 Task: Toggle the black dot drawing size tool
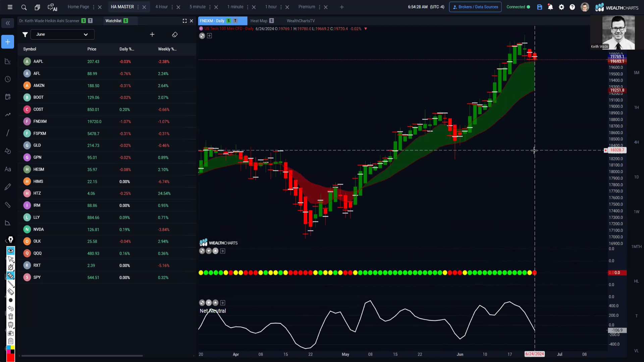[x=11, y=300]
